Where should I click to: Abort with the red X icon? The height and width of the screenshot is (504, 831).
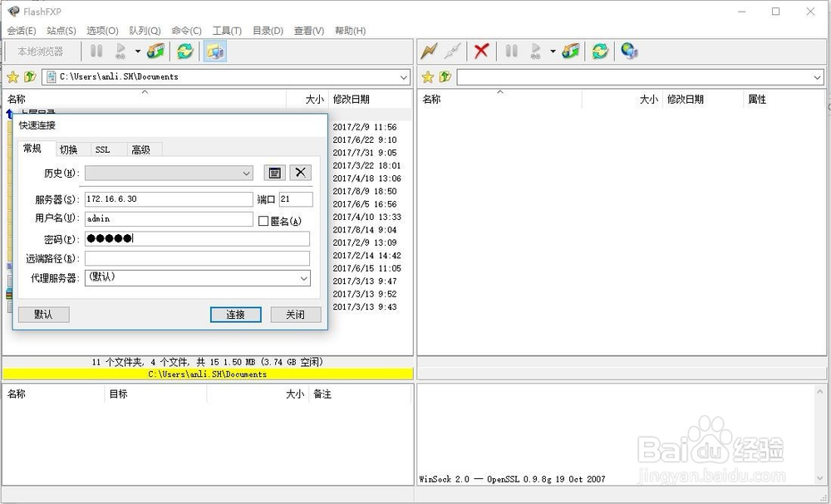click(x=481, y=51)
